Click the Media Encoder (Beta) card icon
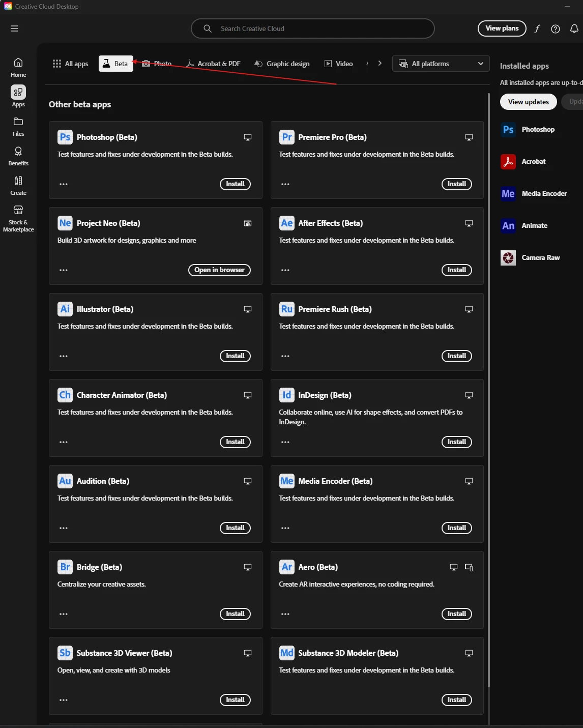This screenshot has height=728, width=583. point(287,481)
